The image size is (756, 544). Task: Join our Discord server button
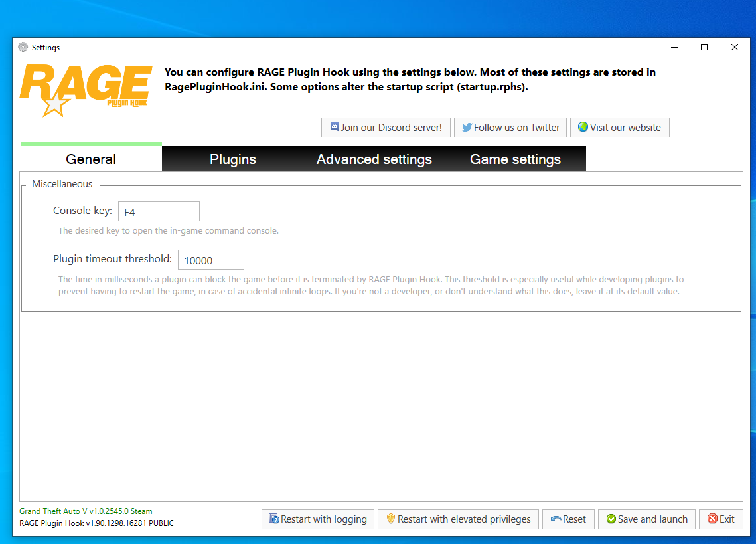click(x=386, y=128)
